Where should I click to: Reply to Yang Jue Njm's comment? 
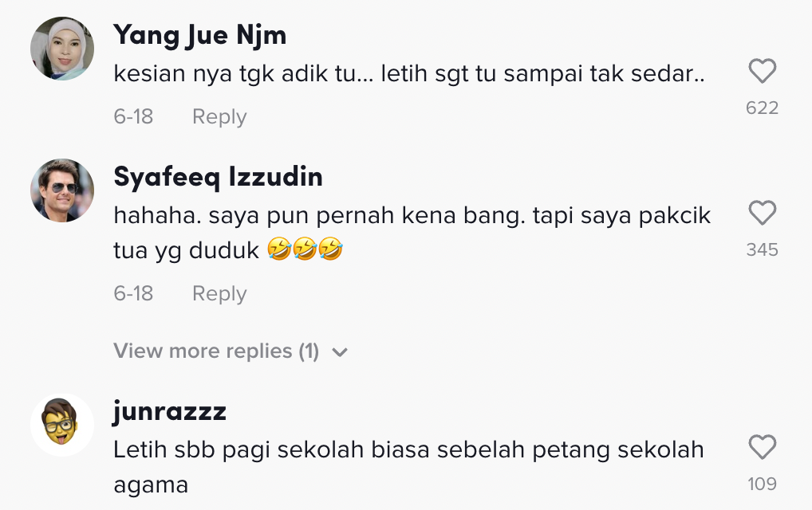pos(219,116)
